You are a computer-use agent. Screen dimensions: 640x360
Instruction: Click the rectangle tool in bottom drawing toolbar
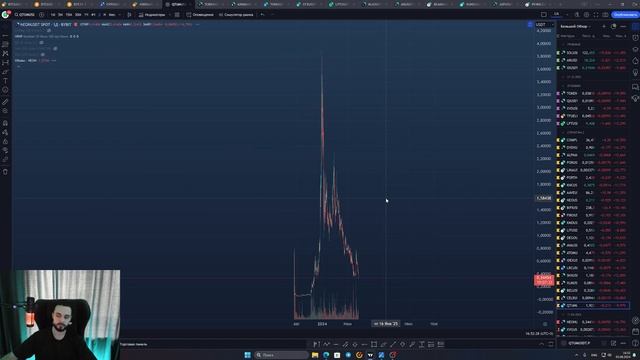click(x=374, y=344)
